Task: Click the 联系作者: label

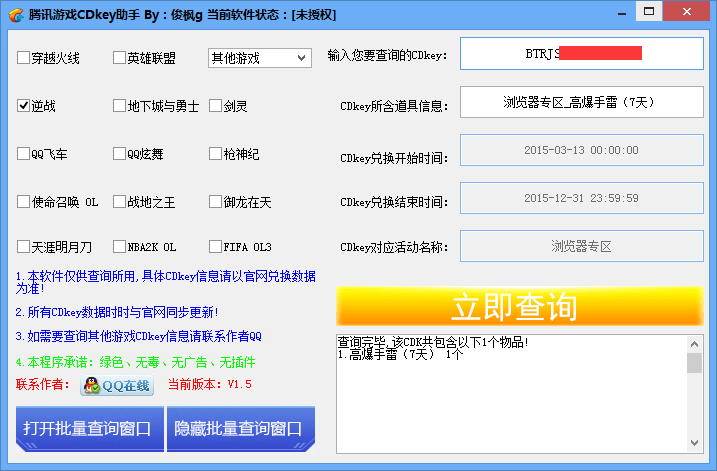Action: pyautogui.click(x=43, y=384)
